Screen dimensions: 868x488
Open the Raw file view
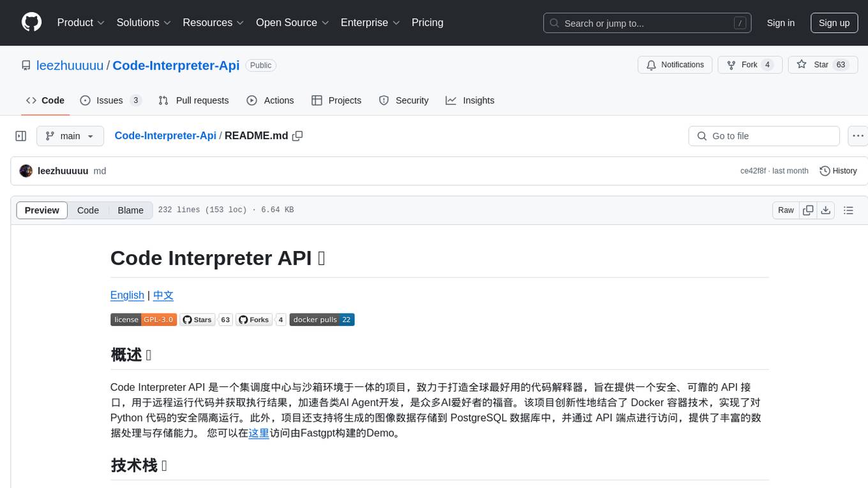(786, 210)
